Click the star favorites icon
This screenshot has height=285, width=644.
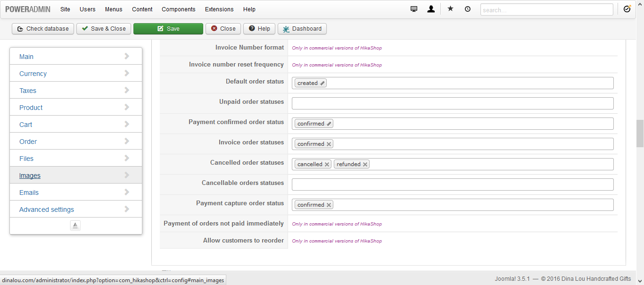pyautogui.click(x=450, y=9)
